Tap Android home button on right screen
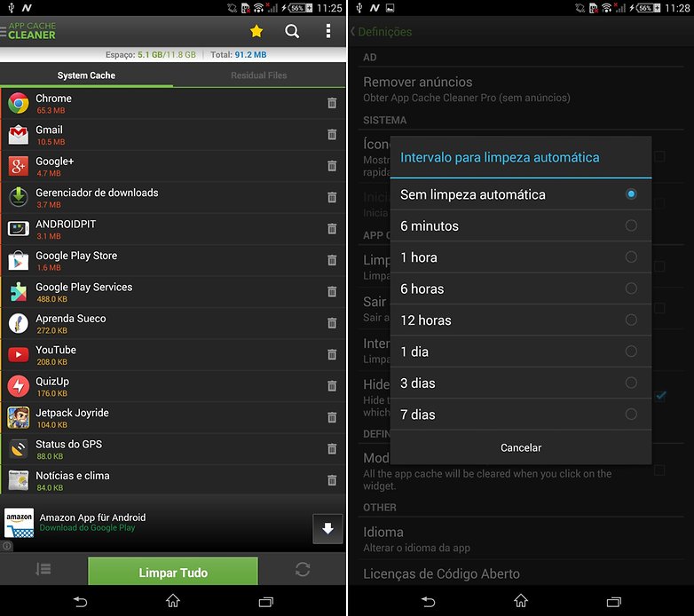Image resolution: width=694 pixels, height=616 pixels. click(520, 601)
